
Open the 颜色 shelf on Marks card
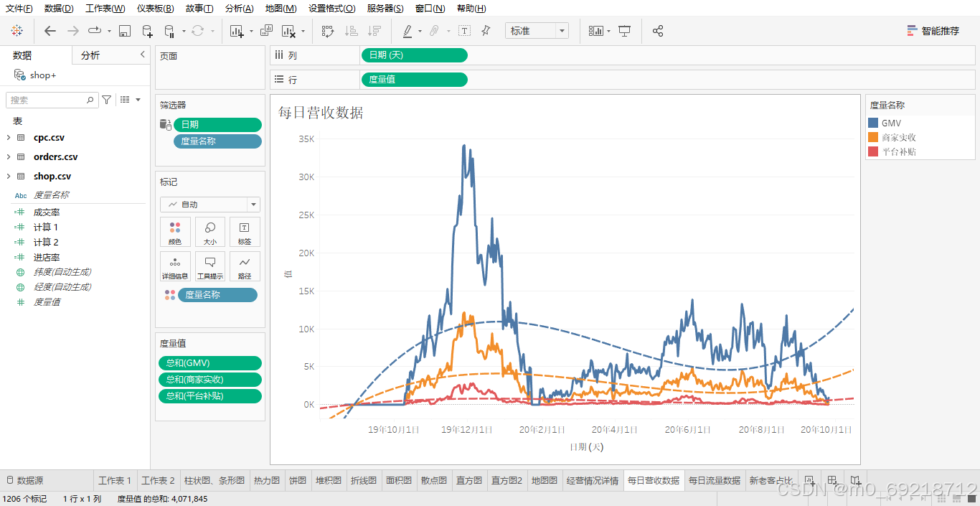(175, 231)
